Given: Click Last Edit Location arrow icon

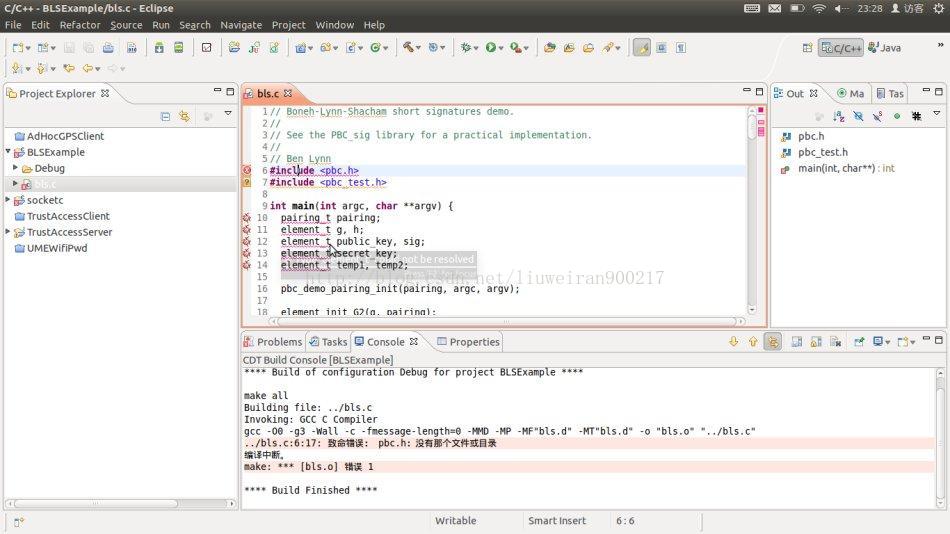Looking at the screenshot, I should [x=68, y=68].
